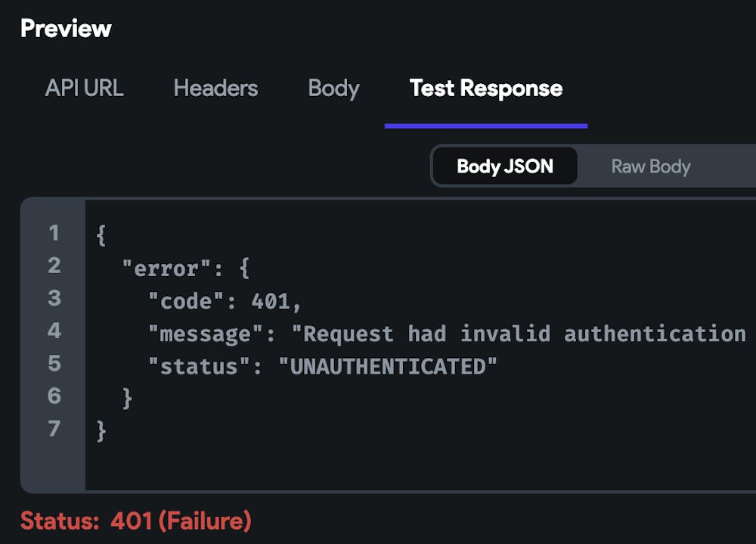Select the Body tab
The width and height of the screenshot is (756, 544).
333,89
